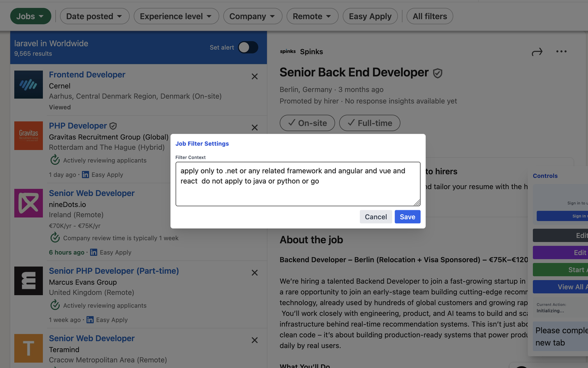Click the Gravitas Recruitment Group logo
Screen dimensions: 588x368
28,136
